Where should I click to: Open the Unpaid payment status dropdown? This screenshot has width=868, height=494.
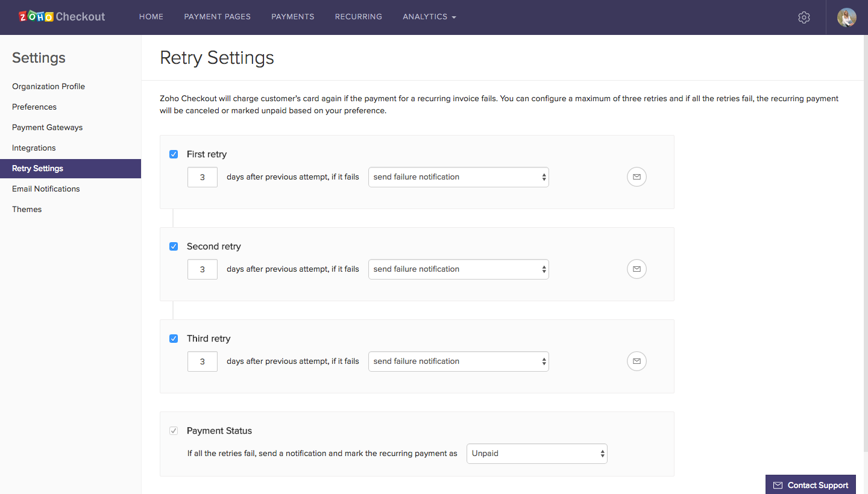coord(537,454)
